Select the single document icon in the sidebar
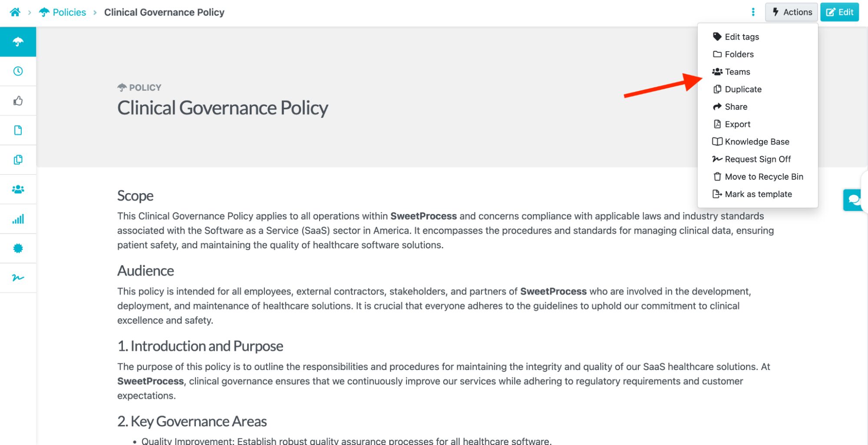868x445 pixels. (x=18, y=130)
